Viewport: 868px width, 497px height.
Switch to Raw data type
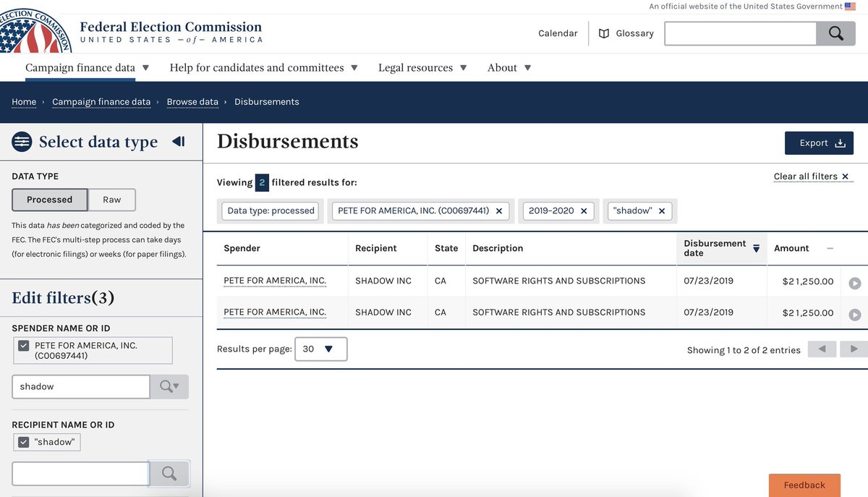112,200
